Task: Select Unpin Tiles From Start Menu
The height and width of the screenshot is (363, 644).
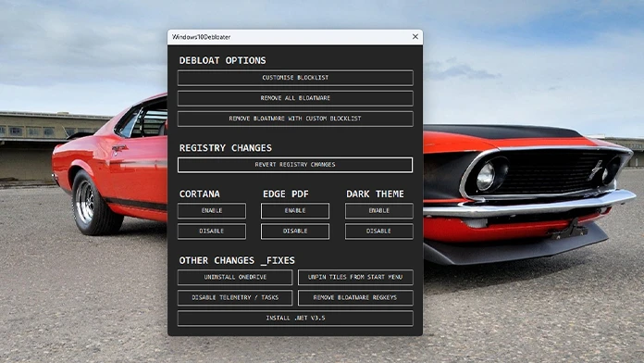Action: tap(355, 277)
